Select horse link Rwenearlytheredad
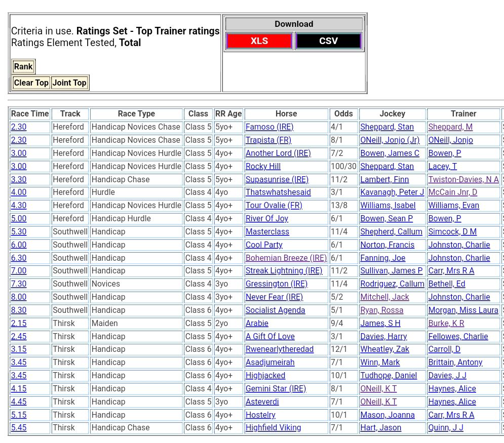 280,349
